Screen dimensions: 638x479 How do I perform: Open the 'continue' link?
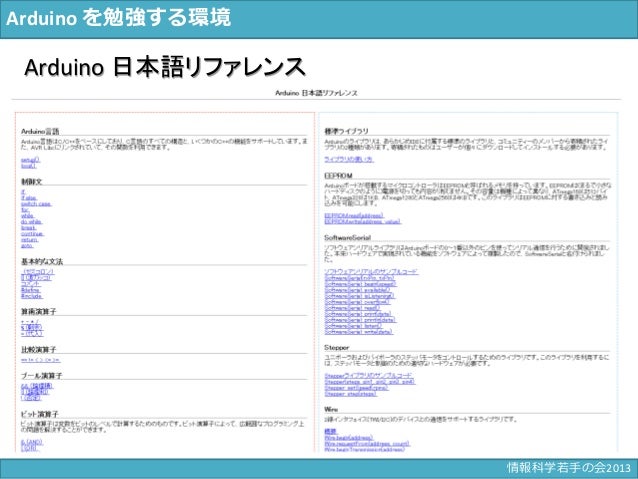pos(32,234)
